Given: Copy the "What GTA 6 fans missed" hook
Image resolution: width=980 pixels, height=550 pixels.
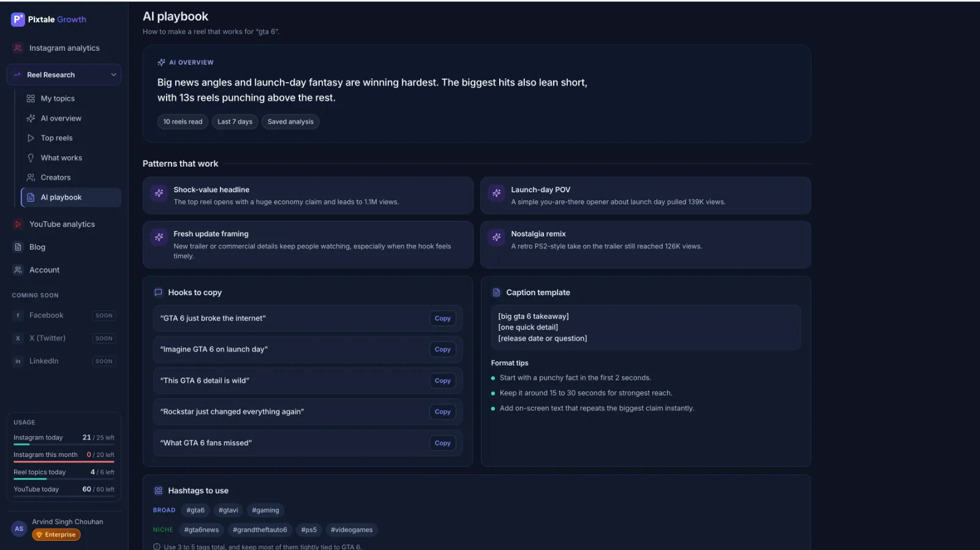Looking at the screenshot, I should [x=442, y=443].
